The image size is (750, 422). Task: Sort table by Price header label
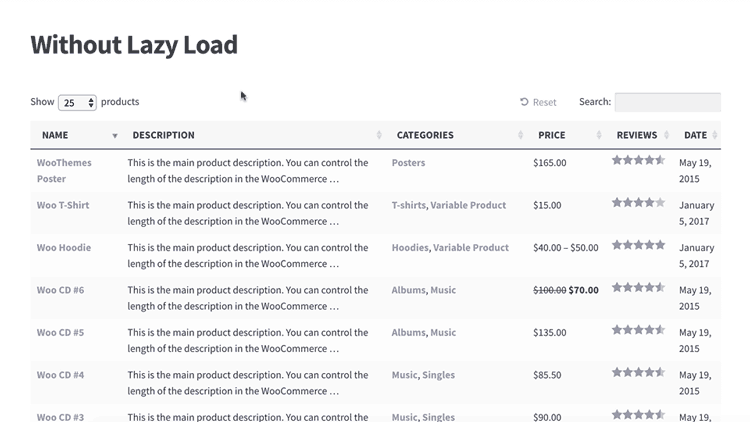coord(551,135)
